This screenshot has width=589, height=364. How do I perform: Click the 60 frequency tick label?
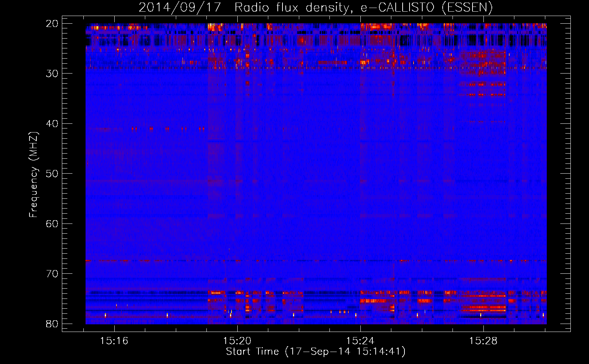click(x=52, y=223)
